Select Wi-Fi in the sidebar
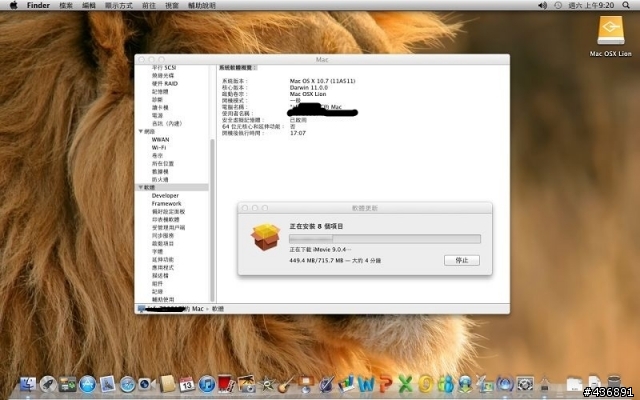This screenshot has height=400, width=640. (159, 147)
